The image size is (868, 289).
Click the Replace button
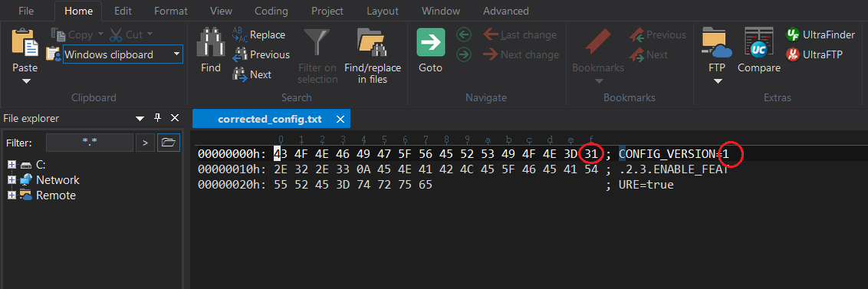pos(258,34)
